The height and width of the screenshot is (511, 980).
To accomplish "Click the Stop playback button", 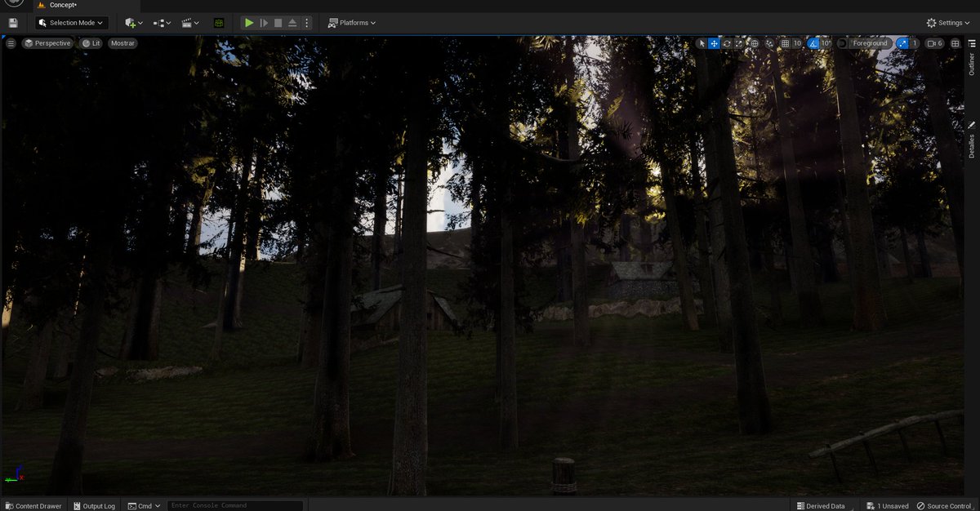I will pos(278,23).
